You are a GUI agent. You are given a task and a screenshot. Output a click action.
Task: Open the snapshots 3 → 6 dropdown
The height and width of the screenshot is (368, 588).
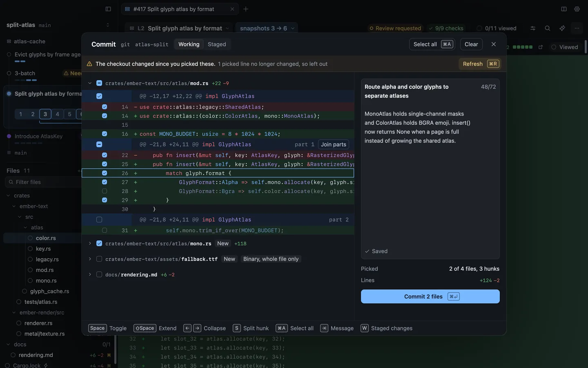click(267, 28)
